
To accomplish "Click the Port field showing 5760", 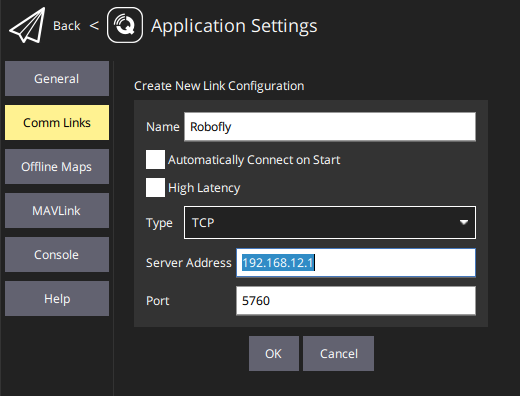I will pos(356,301).
